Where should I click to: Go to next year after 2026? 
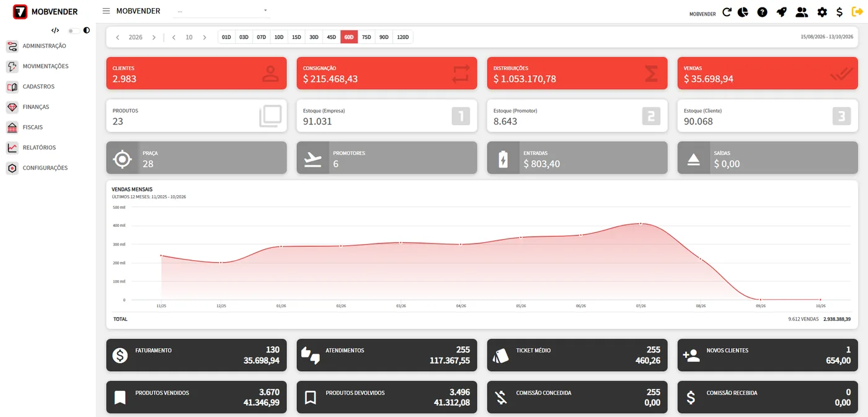(x=154, y=37)
